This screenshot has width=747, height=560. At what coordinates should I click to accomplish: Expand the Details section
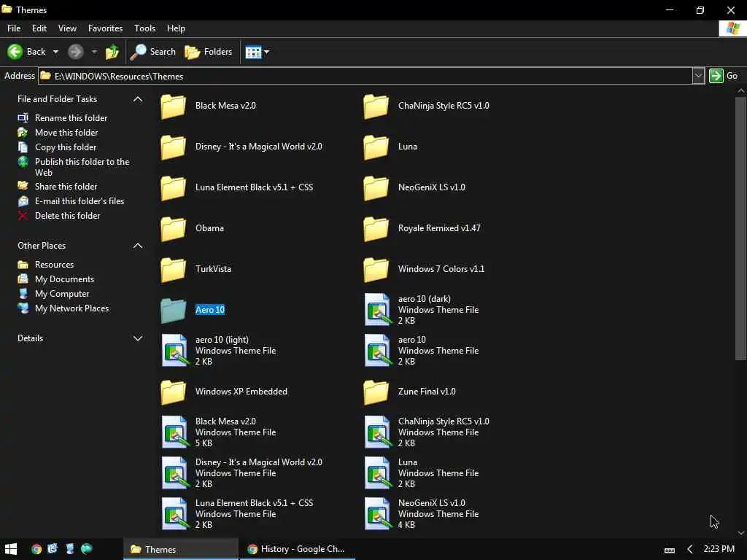(138, 338)
